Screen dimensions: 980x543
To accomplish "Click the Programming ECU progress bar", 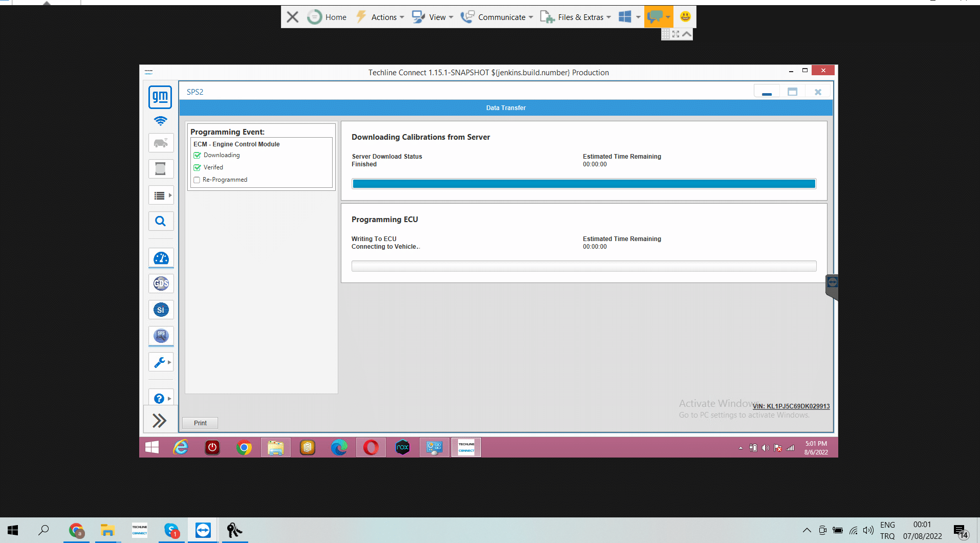I will point(584,266).
